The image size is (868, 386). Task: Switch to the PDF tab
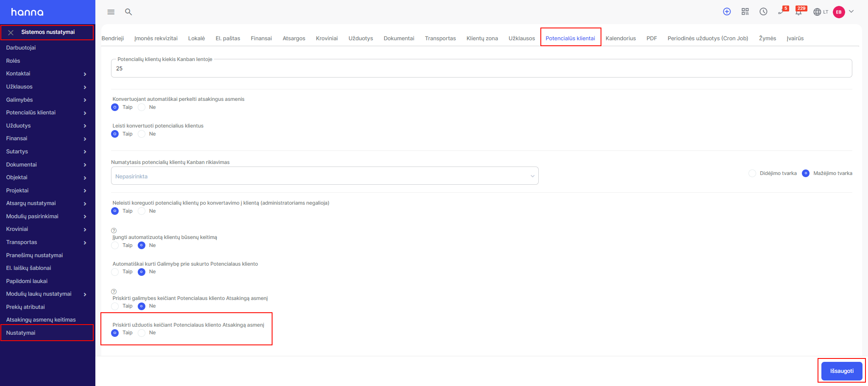(x=652, y=38)
